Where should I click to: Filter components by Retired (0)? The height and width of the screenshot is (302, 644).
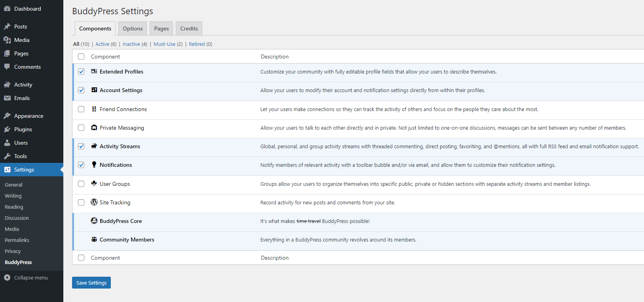[x=201, y=44]
